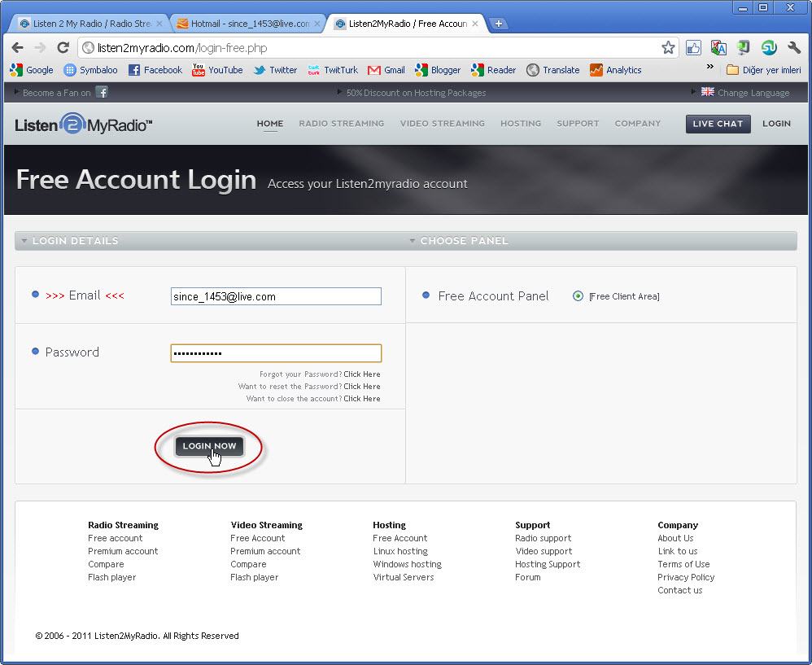Viewport: 812px width, 665px height.
Task: Open the Facebook bookmark
Action: click(x=155, y=70)
